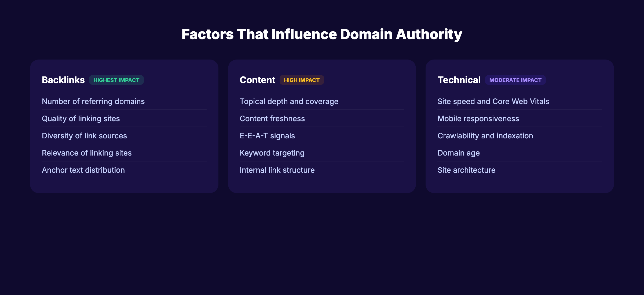The height and width of the screenshot is (295, 644).
Task: Click the MODERATE IMPACT badge
Action: click(515, 80)
